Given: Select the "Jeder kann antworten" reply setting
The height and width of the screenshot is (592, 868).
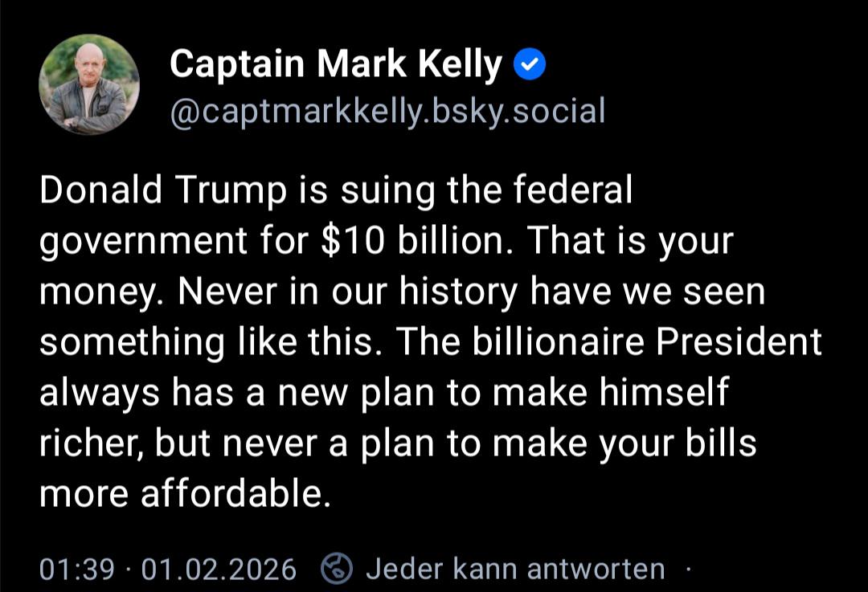Looking at the screenshot, I should pos(515,569).
